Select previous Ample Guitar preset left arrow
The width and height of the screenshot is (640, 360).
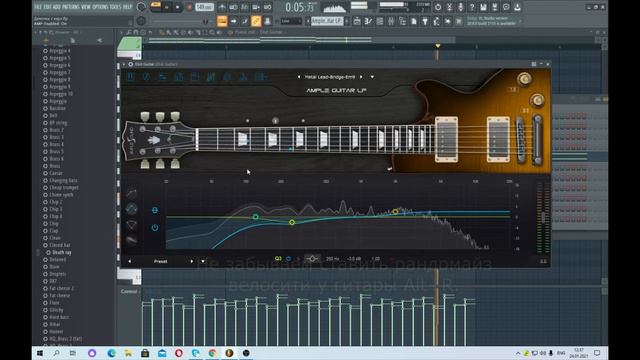pos(299,77)
